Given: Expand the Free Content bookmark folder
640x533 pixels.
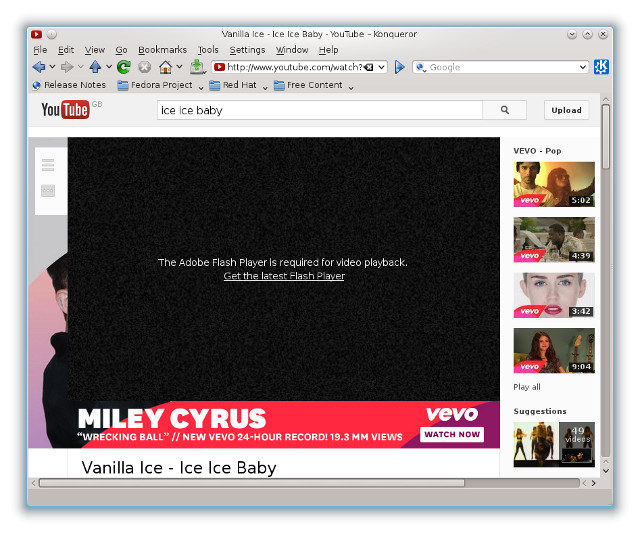Looking at the screenshot, I should click(x=313, y=85).
